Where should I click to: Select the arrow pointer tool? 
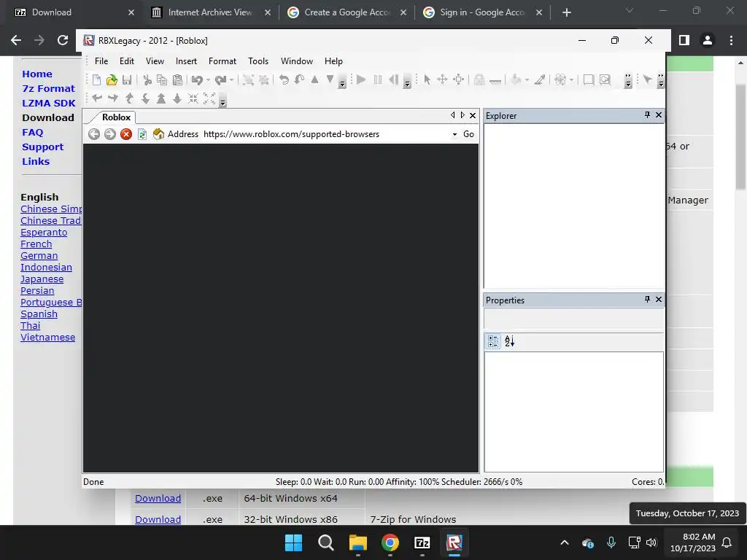point(427,79)
